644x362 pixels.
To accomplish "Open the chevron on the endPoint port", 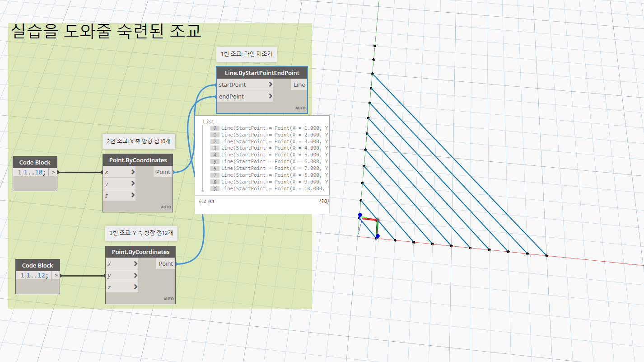I will click(270, 96).
